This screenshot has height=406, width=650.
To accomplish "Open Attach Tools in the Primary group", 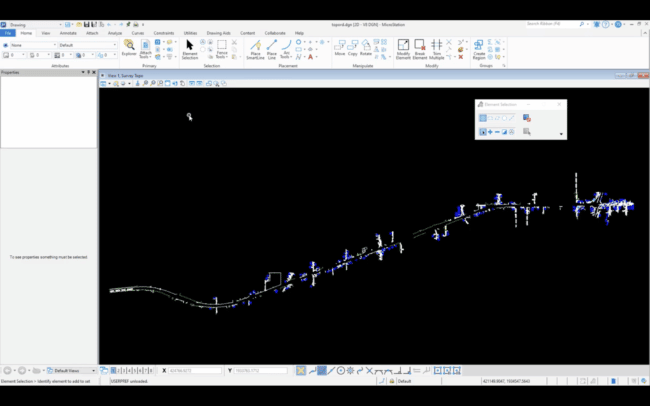I will (145, 49).
